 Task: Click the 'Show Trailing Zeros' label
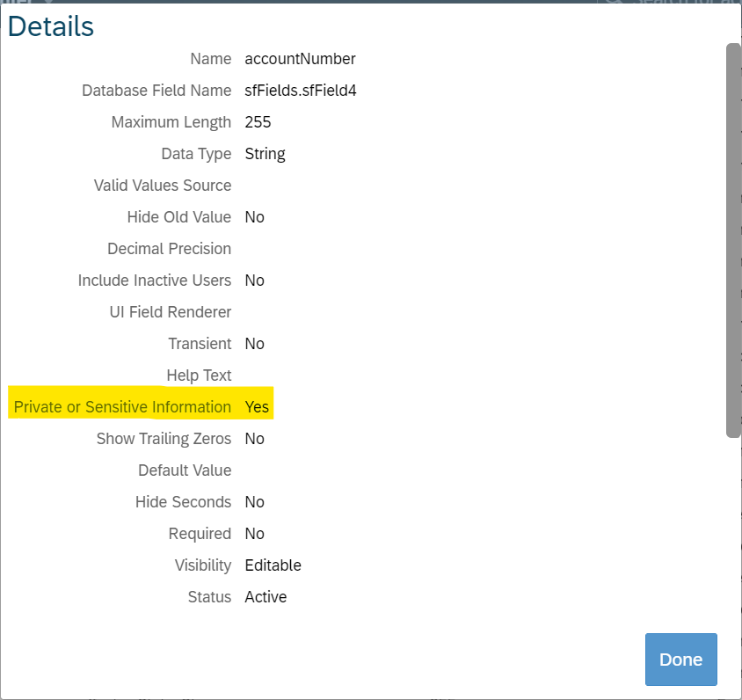[x=164, y=439]
